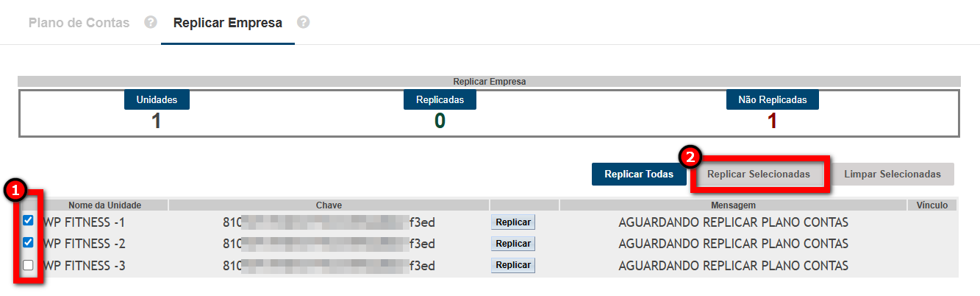Uncheck the WP FITNESS -1 checkbox
This screenshot has height=296, width=980.
click(29, 221)
